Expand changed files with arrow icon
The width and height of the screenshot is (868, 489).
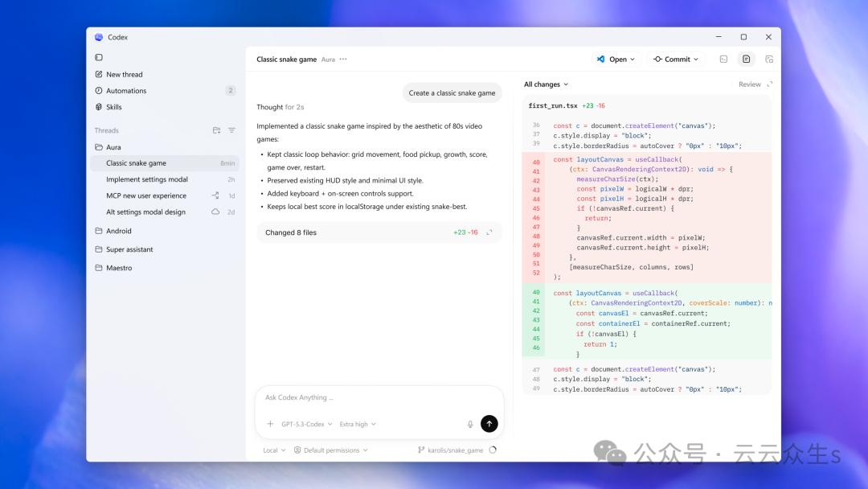point(489,232)
